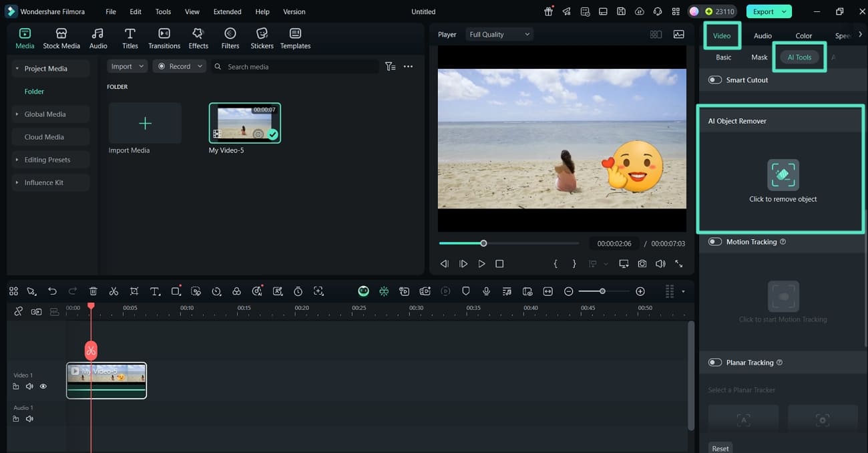Switch to the Color properties tab
This screenshot has height=453, width=868.
click(x=804, y=36)
